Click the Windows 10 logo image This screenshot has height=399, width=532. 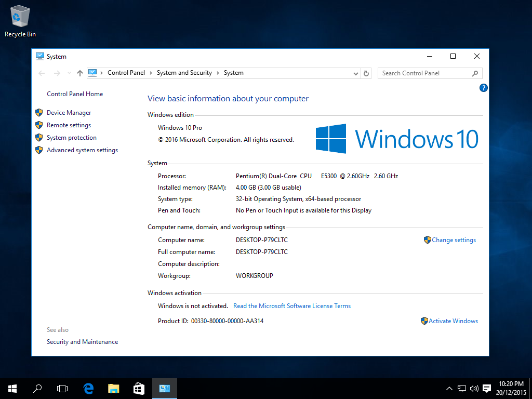pos(397,139)
